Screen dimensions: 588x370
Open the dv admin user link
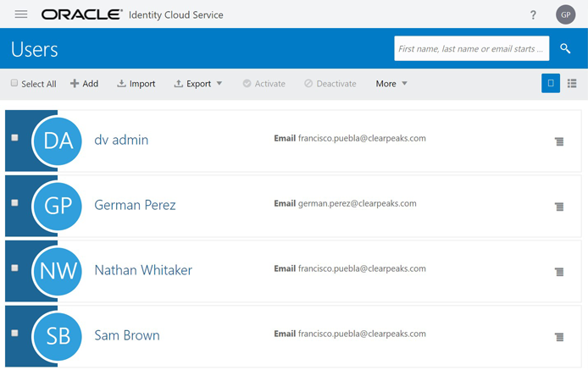121,140
